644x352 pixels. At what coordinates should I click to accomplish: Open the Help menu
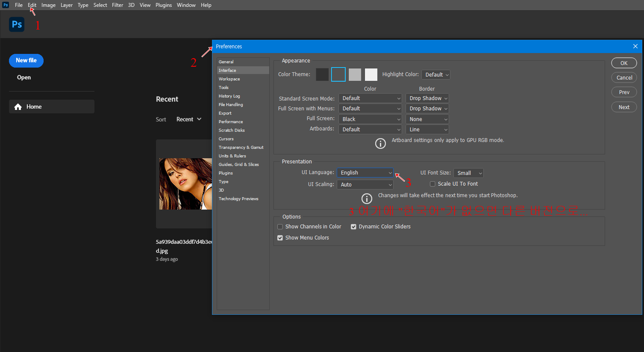[206, 5]
